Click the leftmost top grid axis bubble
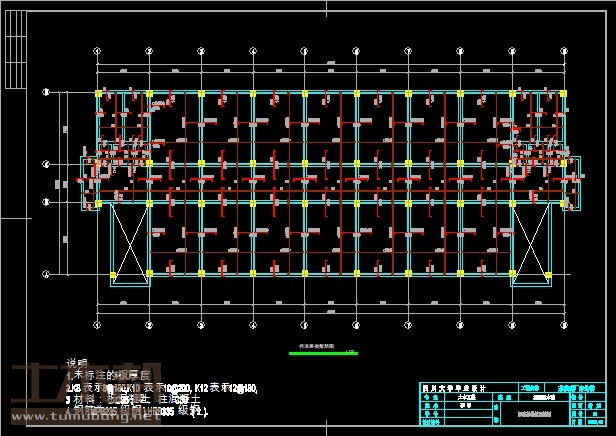Image resolution: width=616 pixels, height=436 pixels. pos(97,49)
